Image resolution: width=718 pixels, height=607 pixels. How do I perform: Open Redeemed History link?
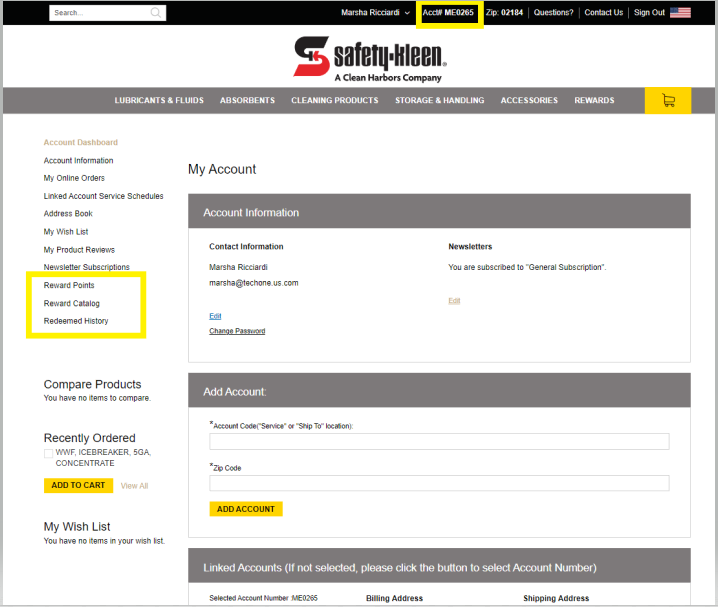point(76,321)
